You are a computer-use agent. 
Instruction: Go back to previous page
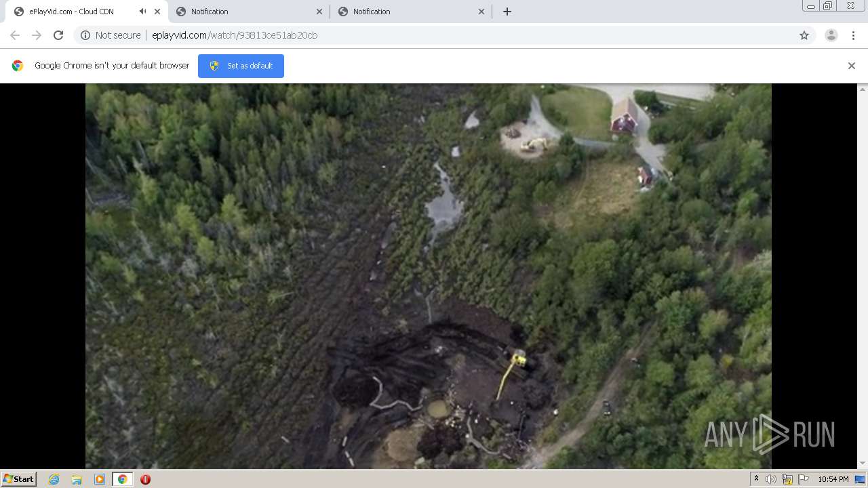(x=15, y=35)
